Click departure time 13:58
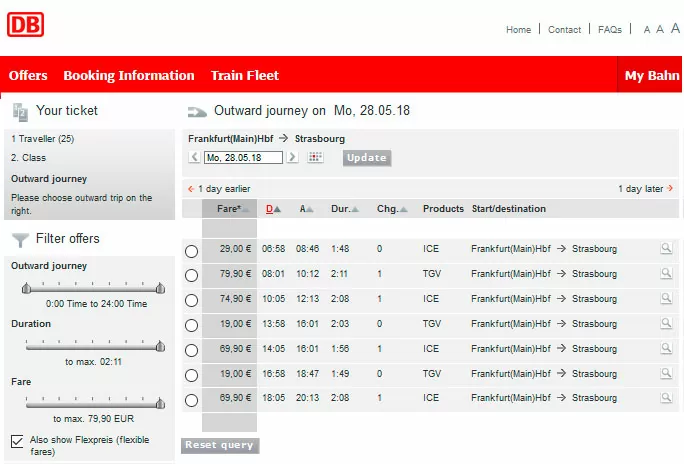The image size is (684, 464). click(274, 324)
